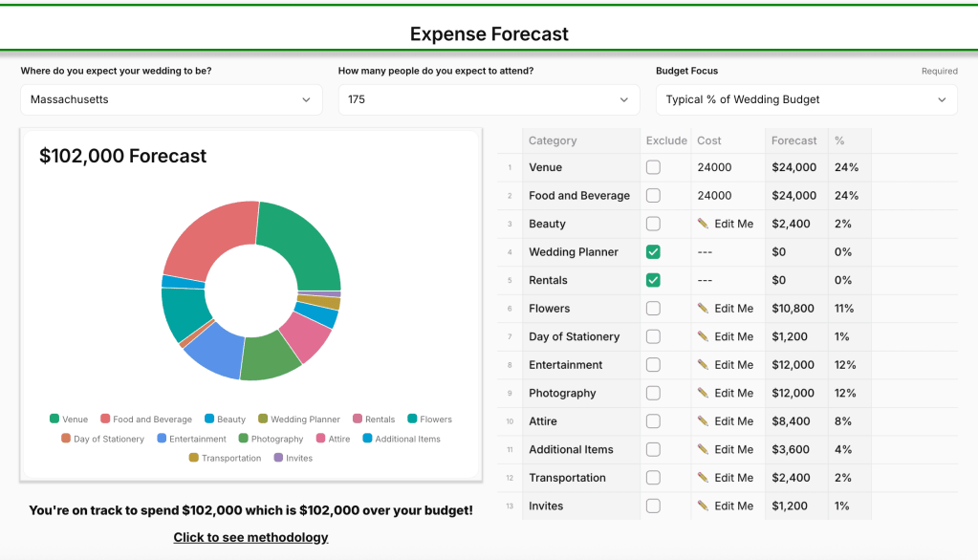Toggle the Venue legend color swatch

pyautogui.click(x=54, y=419)
